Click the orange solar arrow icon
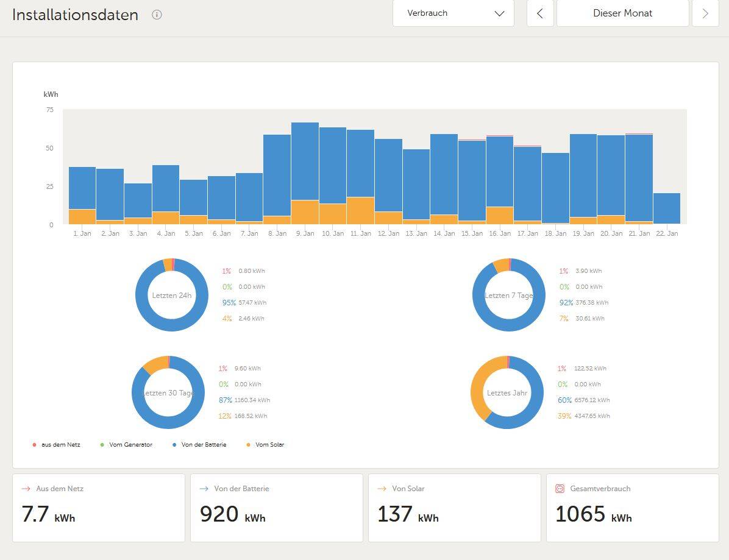This screenshot has width=729, height=560. point(382,489)
